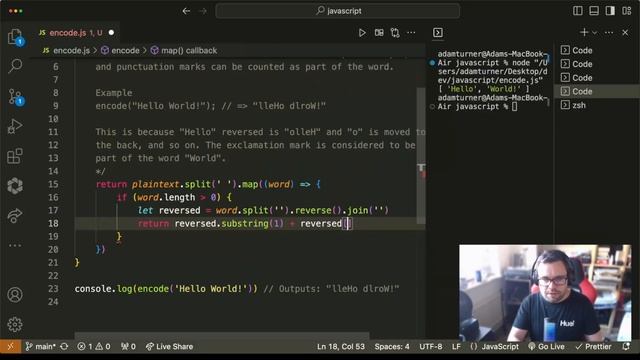Click the Split Editor icon in the editor toolbar
This screenshot has height=360, width=640.
379,33
